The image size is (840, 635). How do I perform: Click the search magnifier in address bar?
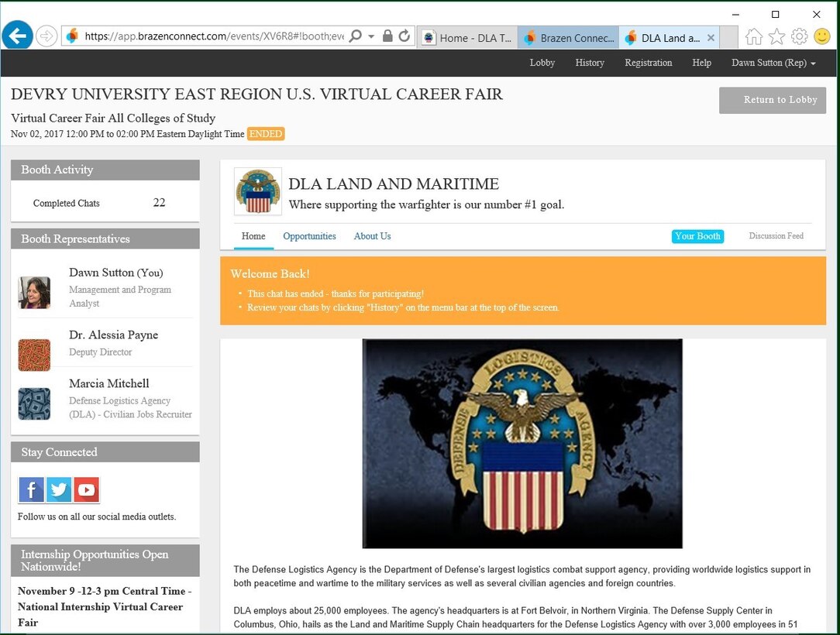(x=355, y=36)
